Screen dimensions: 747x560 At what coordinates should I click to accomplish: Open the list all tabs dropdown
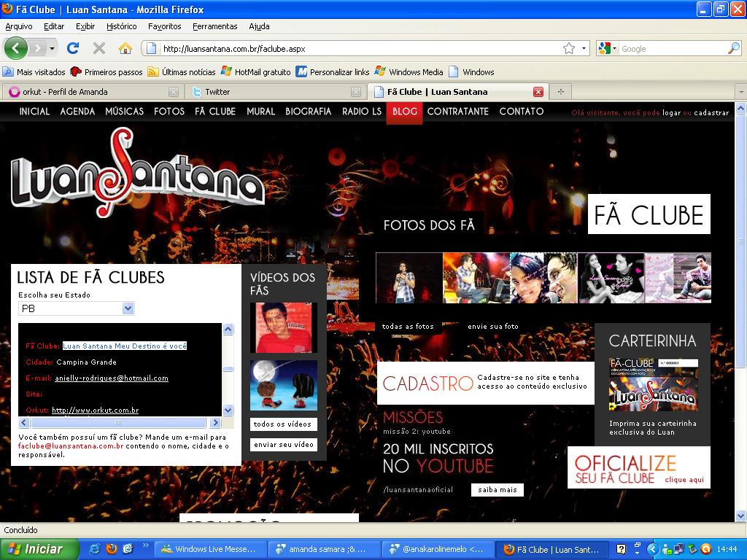tap(741, 92)
